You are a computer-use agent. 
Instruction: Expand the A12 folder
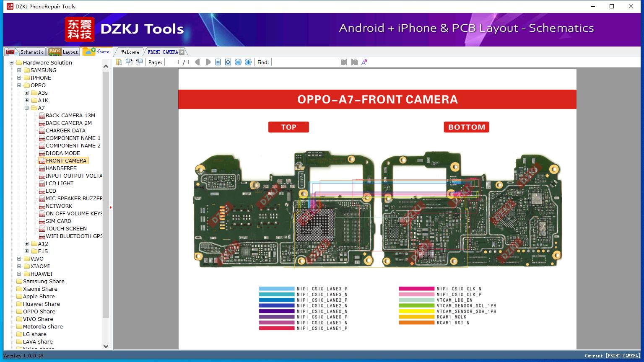(x=27, y=244)
